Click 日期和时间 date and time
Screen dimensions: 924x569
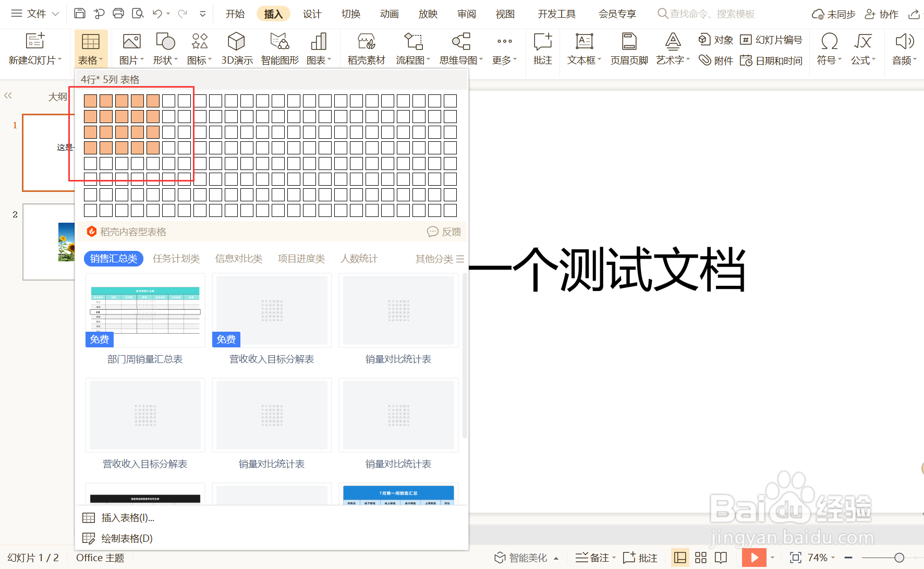click(771, 60)
